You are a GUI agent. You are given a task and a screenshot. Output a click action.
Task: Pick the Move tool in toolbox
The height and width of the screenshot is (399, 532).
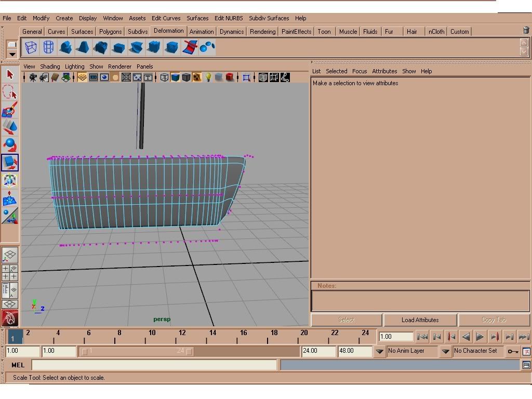tap(10, 127)
